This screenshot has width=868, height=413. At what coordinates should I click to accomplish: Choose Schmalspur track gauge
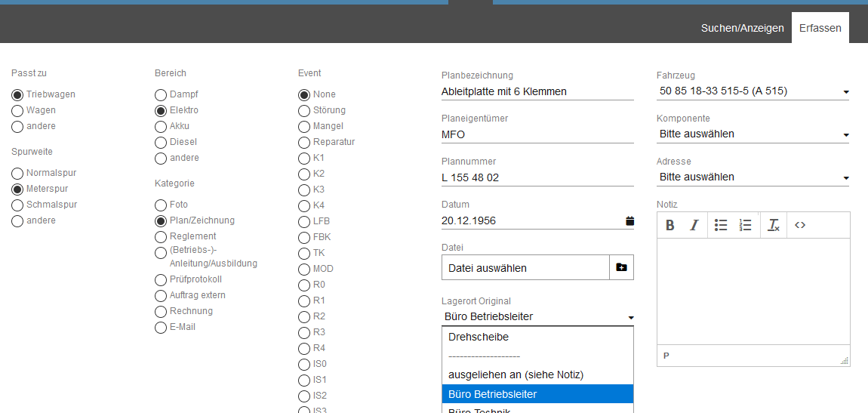17,205
